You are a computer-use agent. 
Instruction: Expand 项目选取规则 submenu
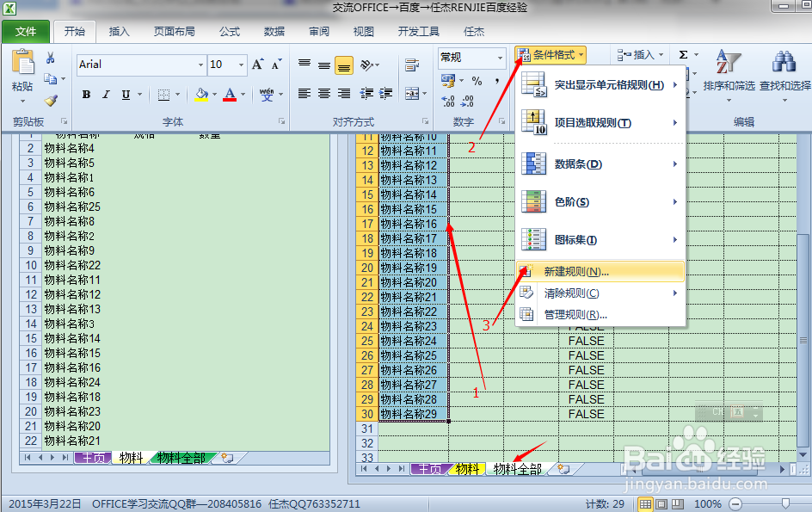pyautogui.click(x=600, y=122)
